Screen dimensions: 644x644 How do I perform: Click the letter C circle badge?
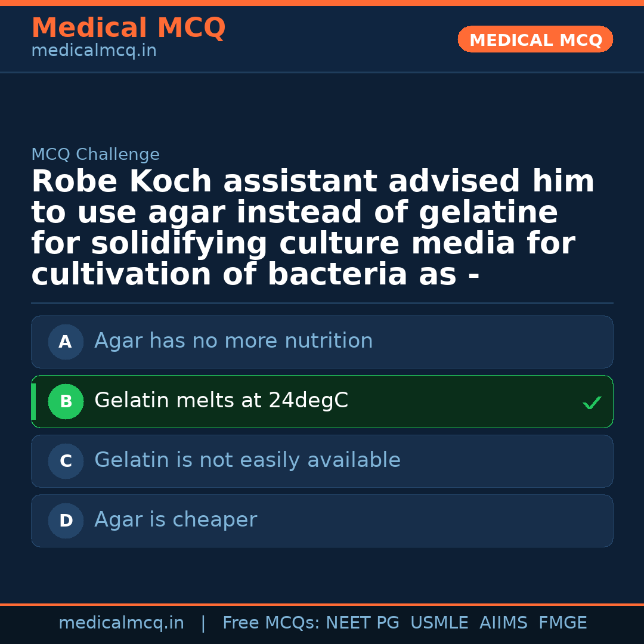pyautogui.click(x=66, y=462)
